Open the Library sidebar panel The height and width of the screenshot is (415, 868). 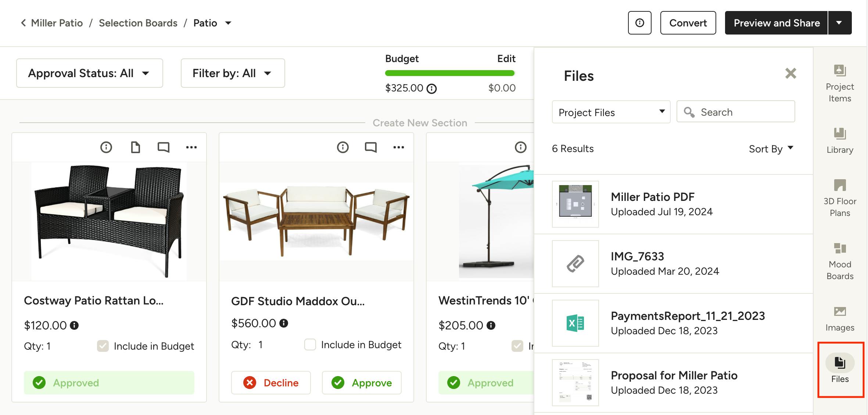pyautogui.click(x=840, y=140)
